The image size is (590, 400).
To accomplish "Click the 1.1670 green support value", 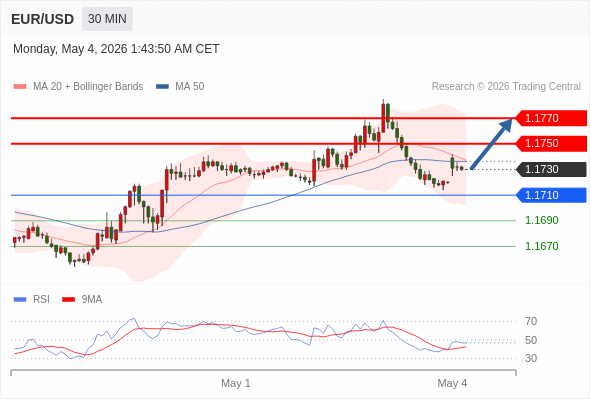I will coord(541,246).
